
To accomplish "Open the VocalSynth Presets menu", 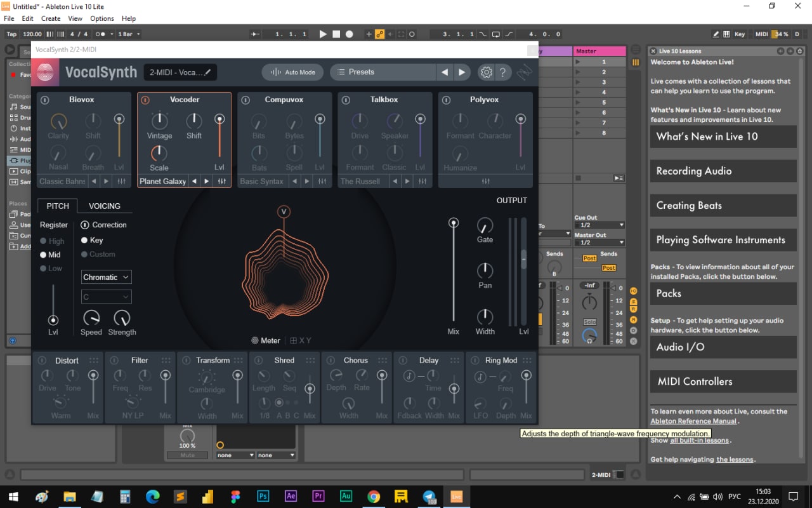I will click(383, 72).
